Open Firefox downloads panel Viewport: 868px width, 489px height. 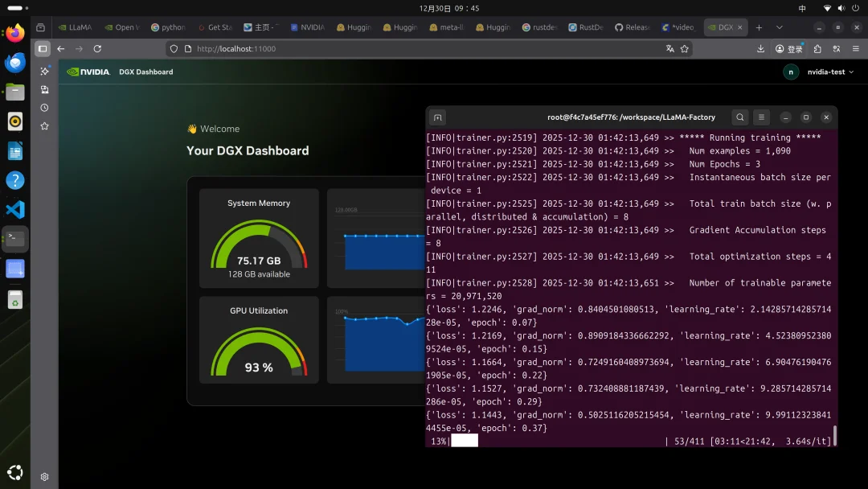pyautogui.click(x=760, y=49)
